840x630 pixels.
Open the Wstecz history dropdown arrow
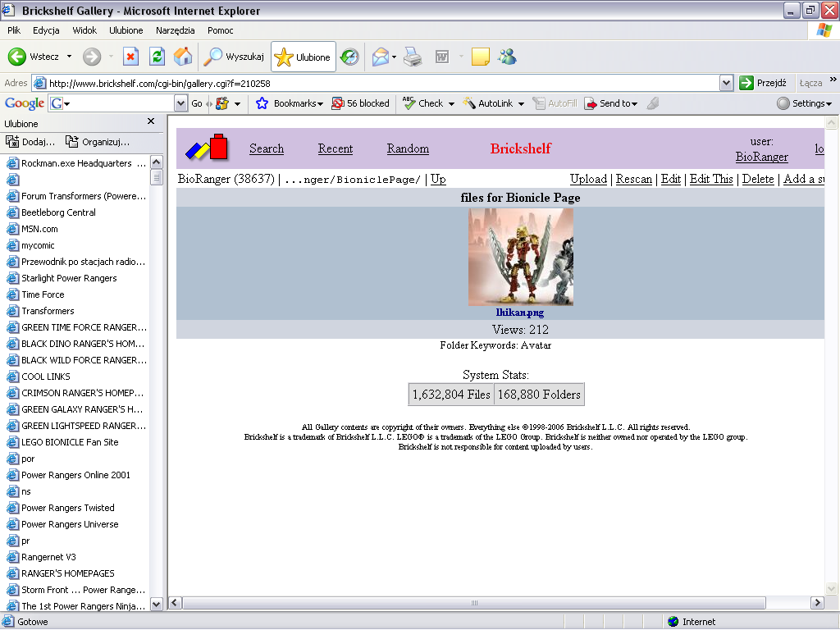click(x=69, y=57)
